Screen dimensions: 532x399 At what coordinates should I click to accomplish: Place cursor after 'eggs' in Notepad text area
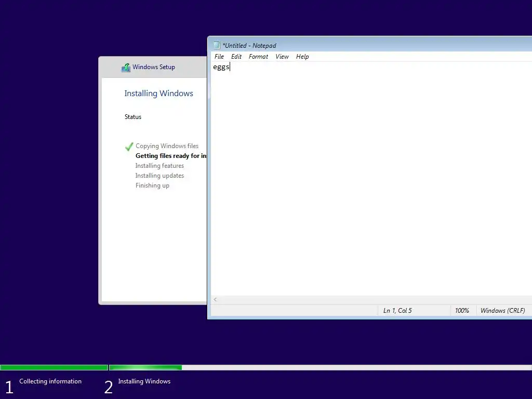[230, 67]
